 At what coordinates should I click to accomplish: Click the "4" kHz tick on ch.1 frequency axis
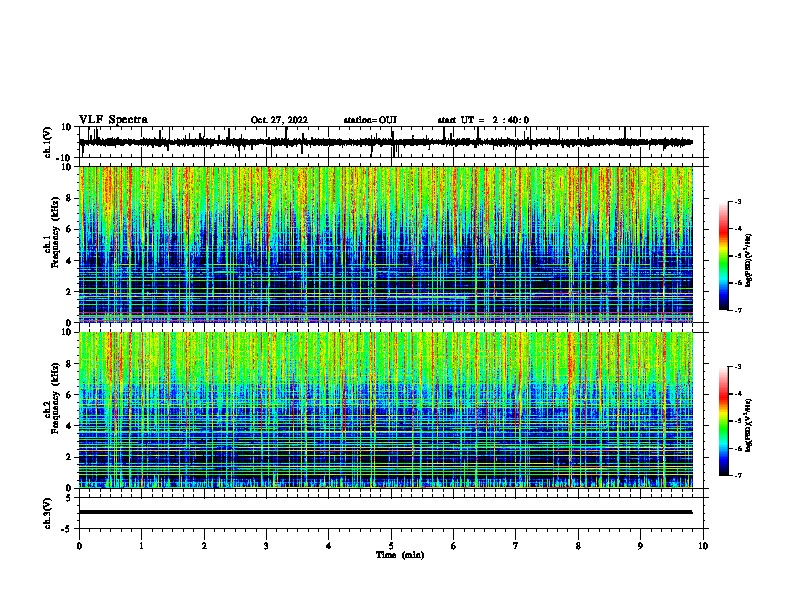[69, 261]
